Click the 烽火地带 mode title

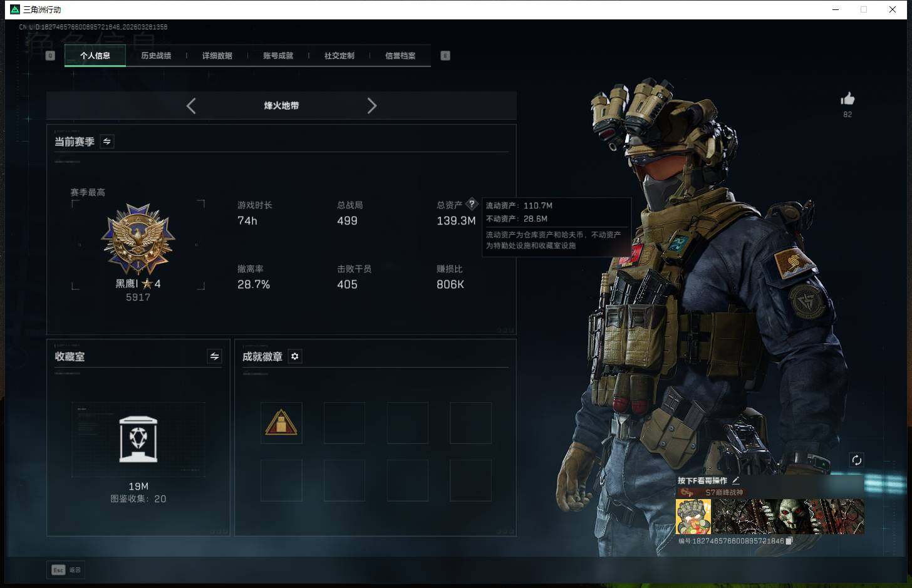(x=281, y=106)
